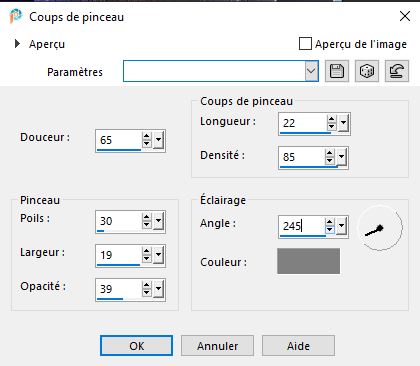Click the Annuler button

pyautogui.click(x=217, y=346)
